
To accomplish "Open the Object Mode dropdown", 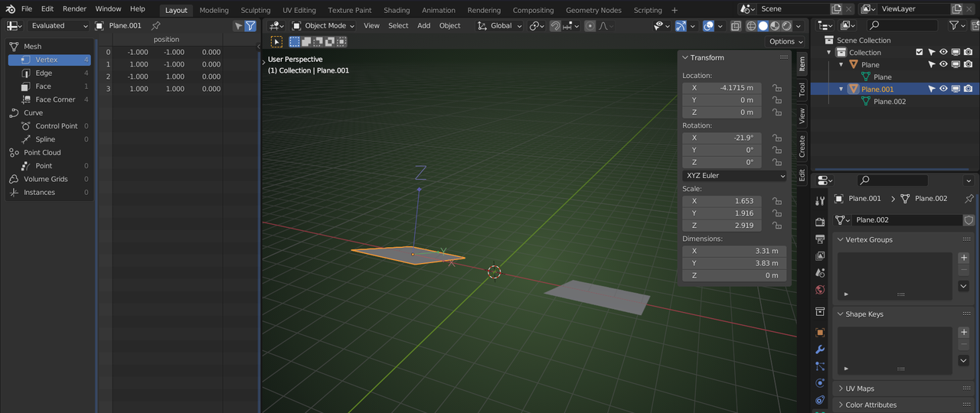I will pos(323,25).
